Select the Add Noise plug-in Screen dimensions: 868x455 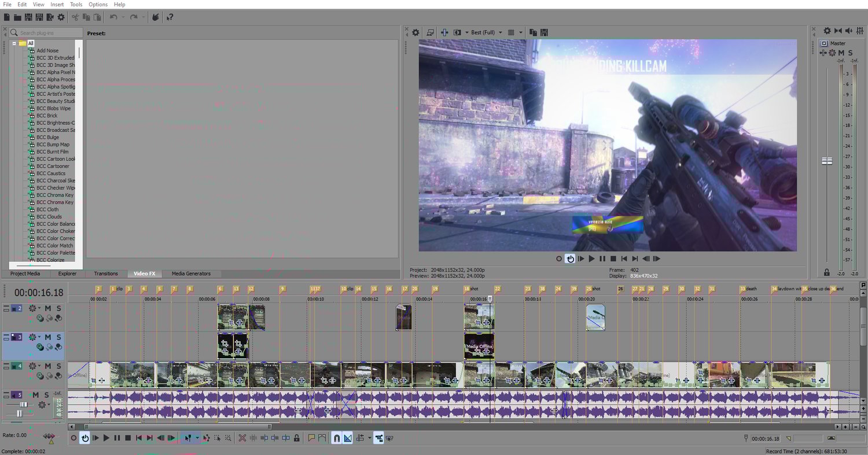coord(47,50)
